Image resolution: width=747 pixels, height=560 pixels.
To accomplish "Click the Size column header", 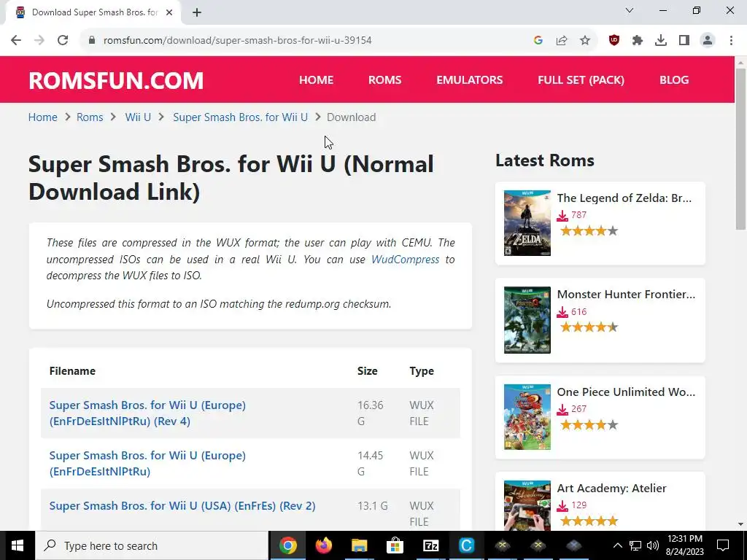I will click(x=368, y=371).
